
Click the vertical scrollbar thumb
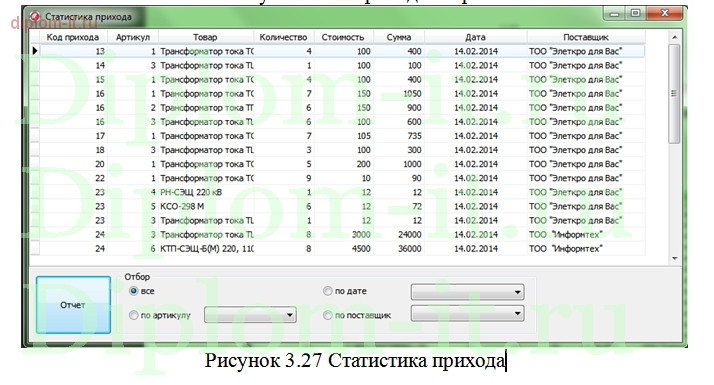coord(674,93)
